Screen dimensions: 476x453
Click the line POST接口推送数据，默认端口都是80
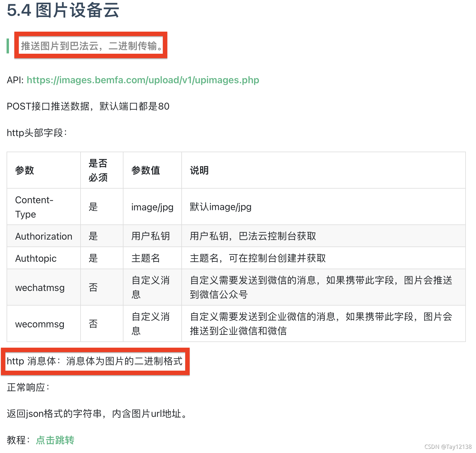[88, 106]
